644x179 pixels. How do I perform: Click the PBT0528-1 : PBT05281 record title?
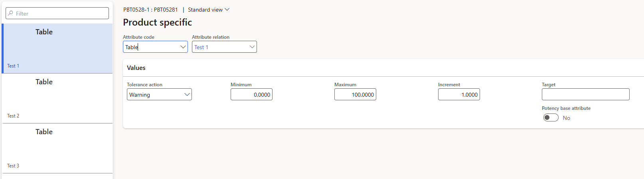(150, 10)
